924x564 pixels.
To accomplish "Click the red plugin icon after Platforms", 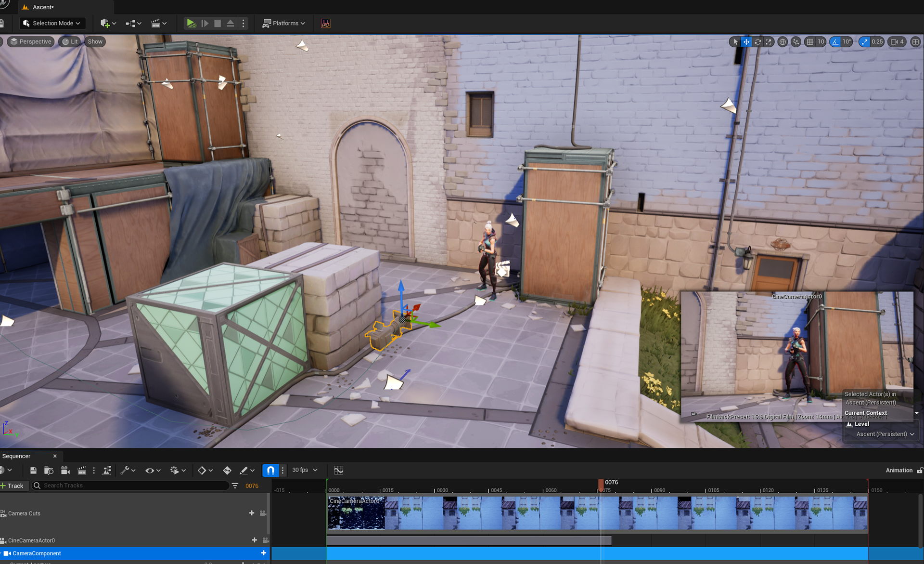I will (326, 23).
